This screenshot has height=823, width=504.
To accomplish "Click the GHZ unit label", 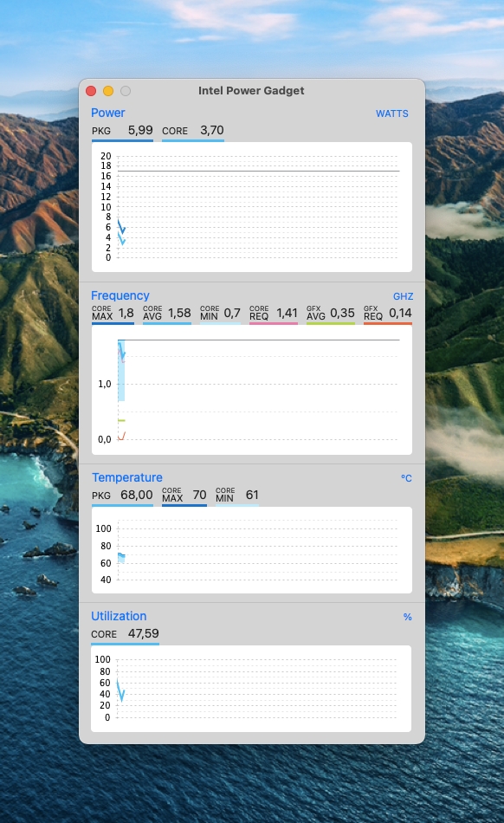I will click(x=403, y=296).
